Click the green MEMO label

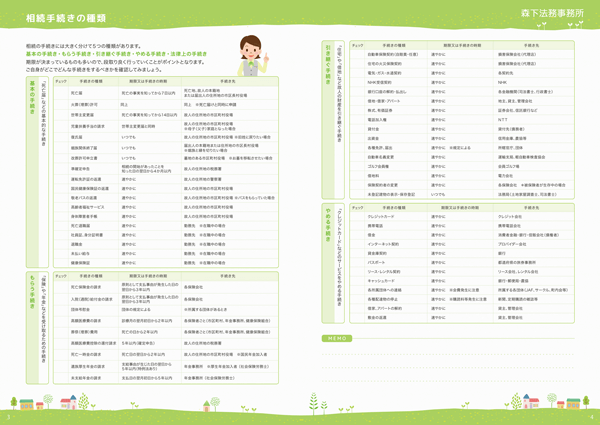(337, 339)
